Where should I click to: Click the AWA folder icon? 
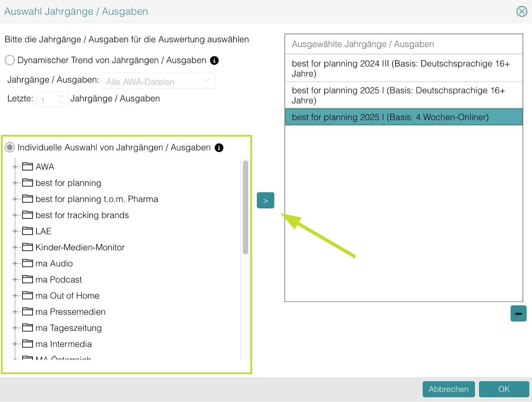tap(28, 167)
